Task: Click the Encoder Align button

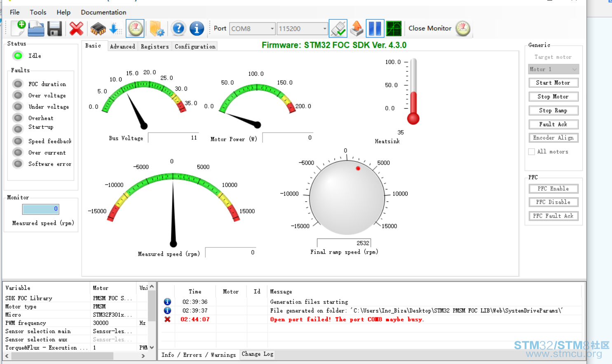Action: click(x=553, y=138)
